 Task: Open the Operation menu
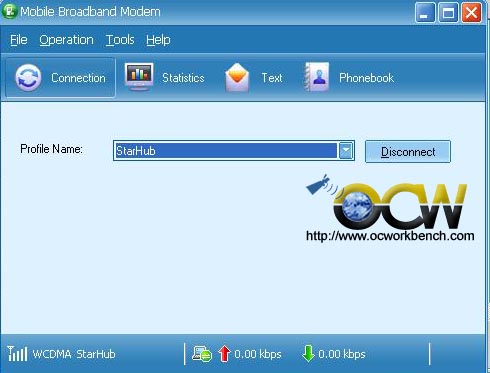coord(66,40)
